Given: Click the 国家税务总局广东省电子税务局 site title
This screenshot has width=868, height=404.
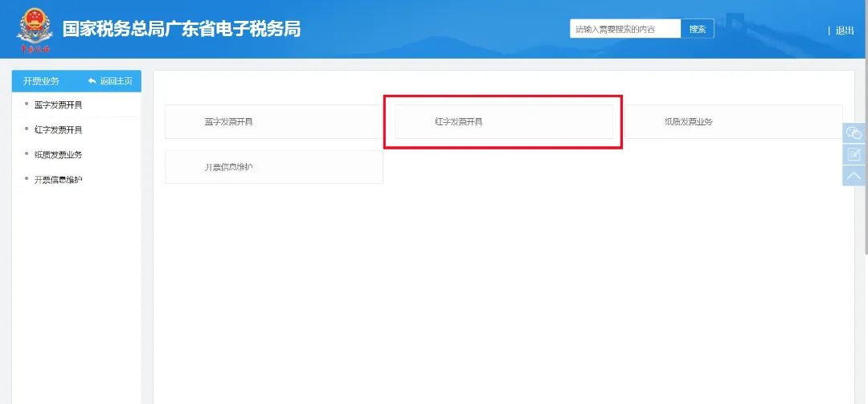Looking at the screenshot, I should pyautogui.click(x=182, y=30).
